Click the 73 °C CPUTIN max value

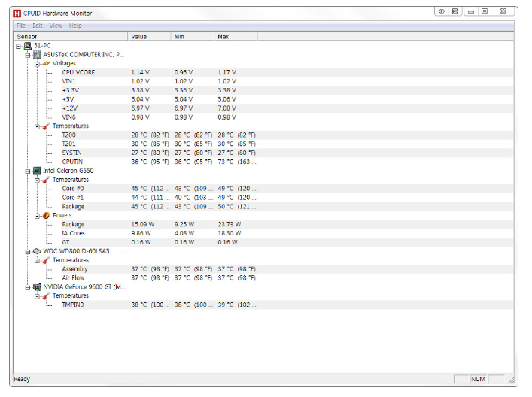(237, 162)
